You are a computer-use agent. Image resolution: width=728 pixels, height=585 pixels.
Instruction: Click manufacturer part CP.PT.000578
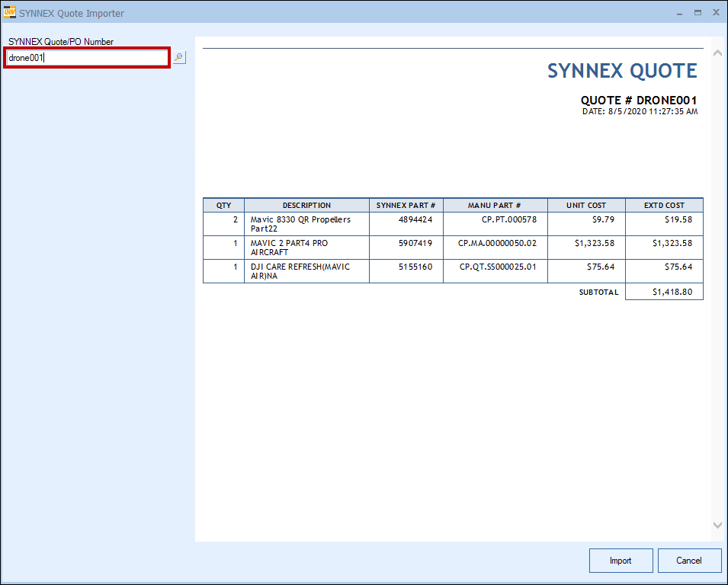coord(509,219)
